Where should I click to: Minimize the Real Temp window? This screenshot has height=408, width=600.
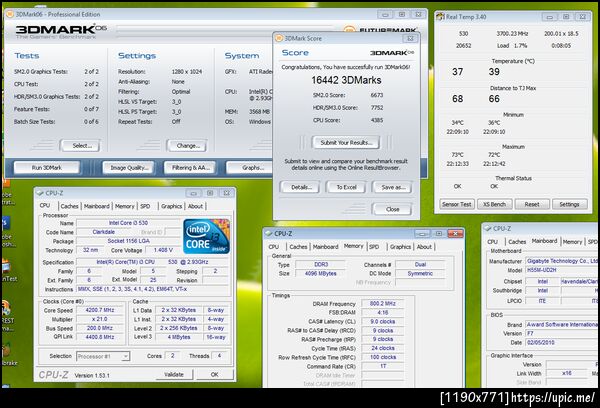549,17
